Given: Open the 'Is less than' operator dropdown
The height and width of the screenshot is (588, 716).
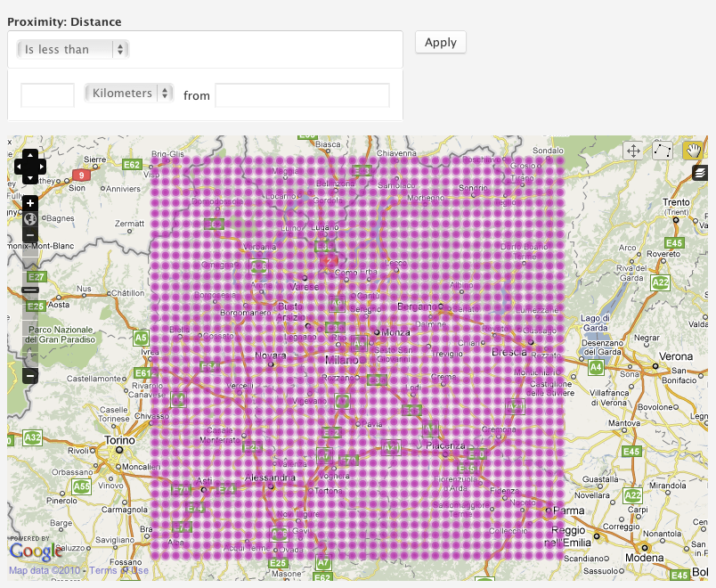Looking at the screenshot, I should point(74,49).
